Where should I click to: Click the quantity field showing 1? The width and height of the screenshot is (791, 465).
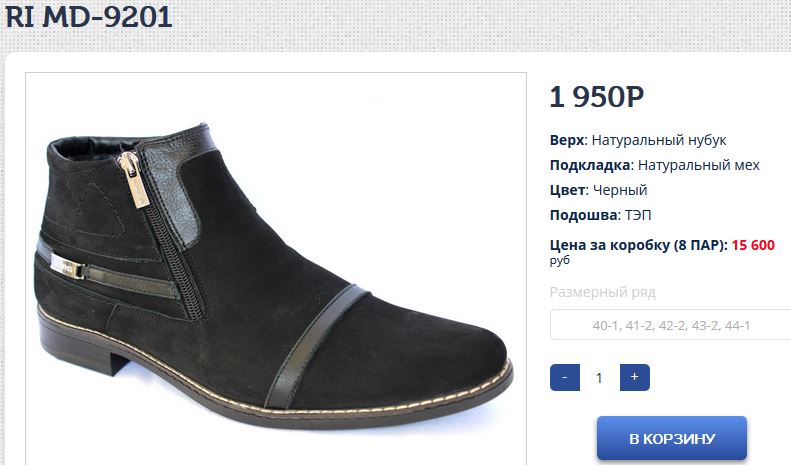tap(599, 378)
